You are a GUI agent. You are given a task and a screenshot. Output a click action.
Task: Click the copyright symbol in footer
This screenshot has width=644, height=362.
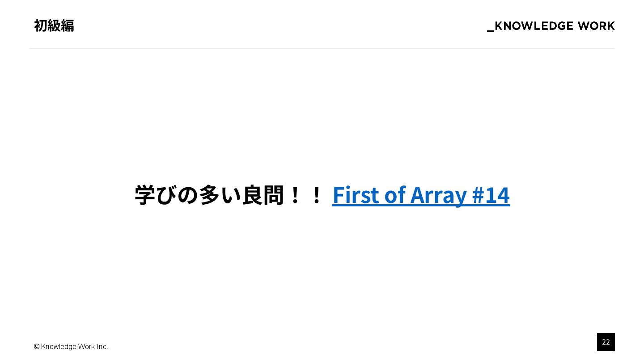[x=37, y=346]
